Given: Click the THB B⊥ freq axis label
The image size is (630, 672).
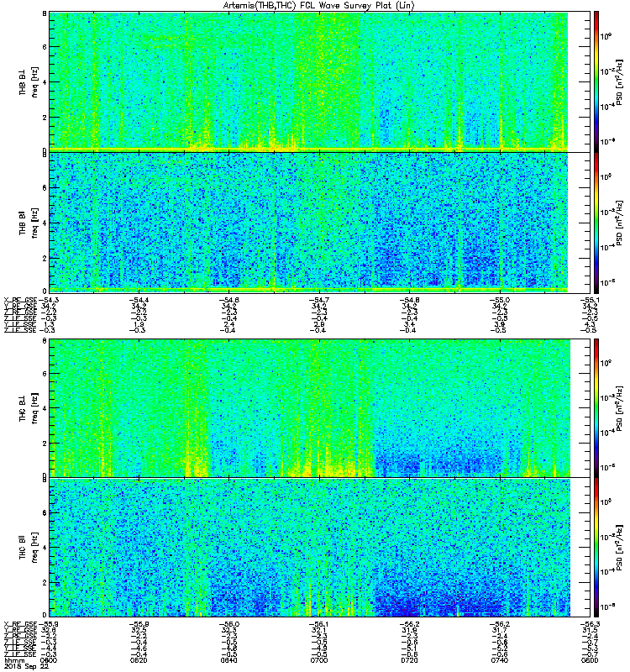Looking at the screenshot, I should 29,81.
